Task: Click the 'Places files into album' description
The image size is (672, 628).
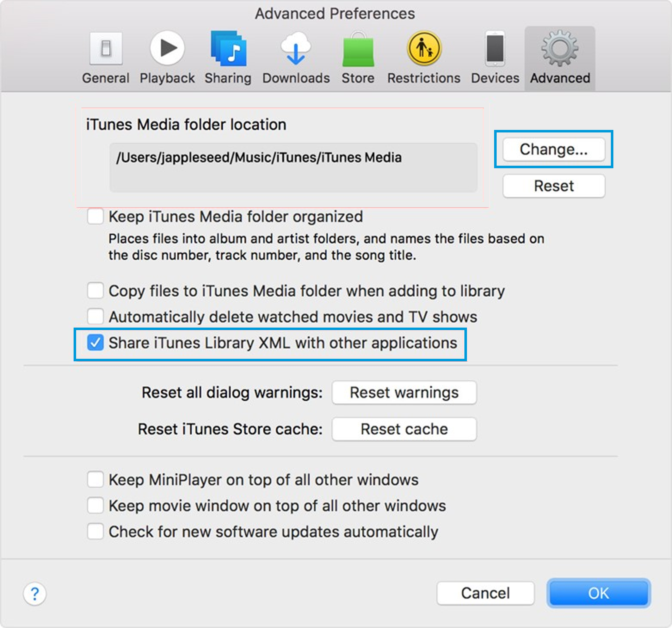Action: 326,247
